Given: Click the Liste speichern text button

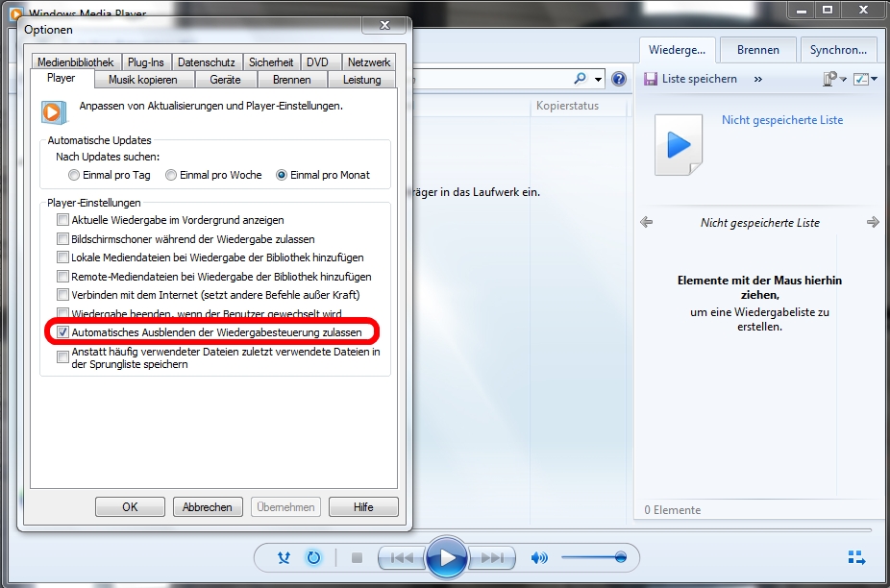Looking at the screenshot, I should pyautogui.click(x=700, y=79).
